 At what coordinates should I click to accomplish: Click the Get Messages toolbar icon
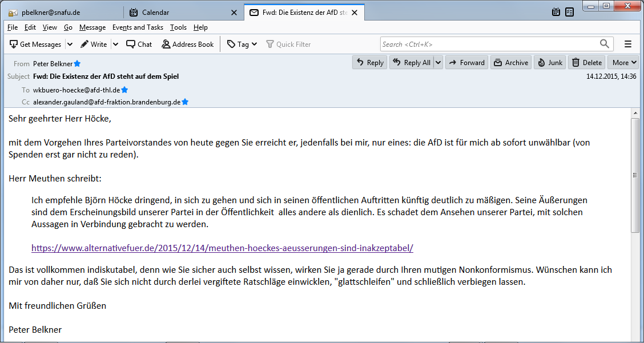click(x=14, y=45)
